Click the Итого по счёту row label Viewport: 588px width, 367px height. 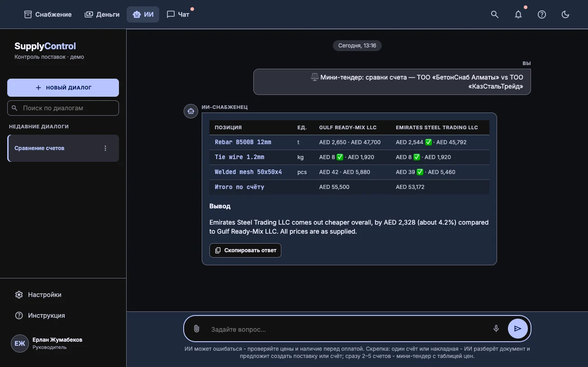point(239,187)
